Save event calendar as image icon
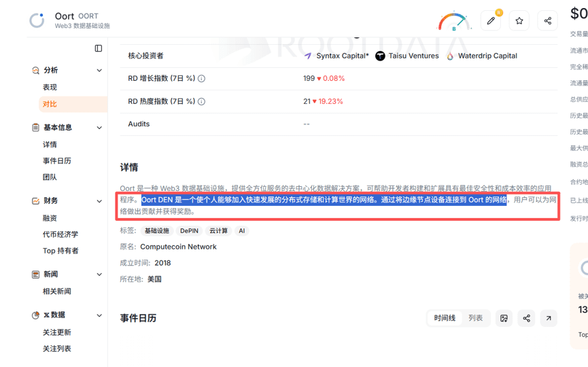 pos(504,318)
